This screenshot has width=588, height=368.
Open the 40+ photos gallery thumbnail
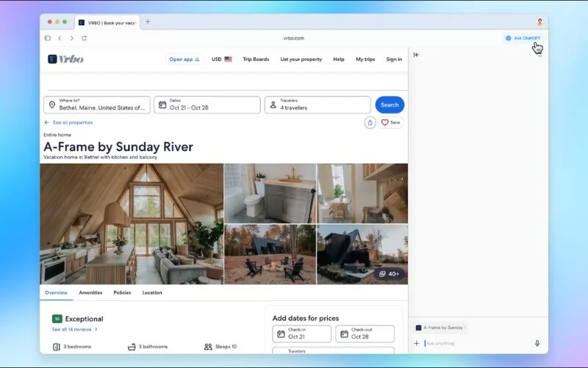(389, 274)
